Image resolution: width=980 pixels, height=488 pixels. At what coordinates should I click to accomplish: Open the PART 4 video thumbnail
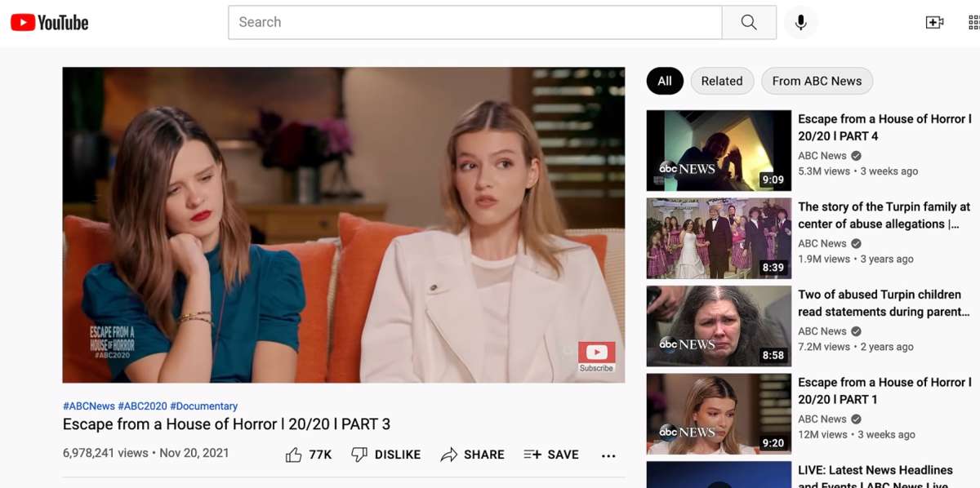(719, 151)
